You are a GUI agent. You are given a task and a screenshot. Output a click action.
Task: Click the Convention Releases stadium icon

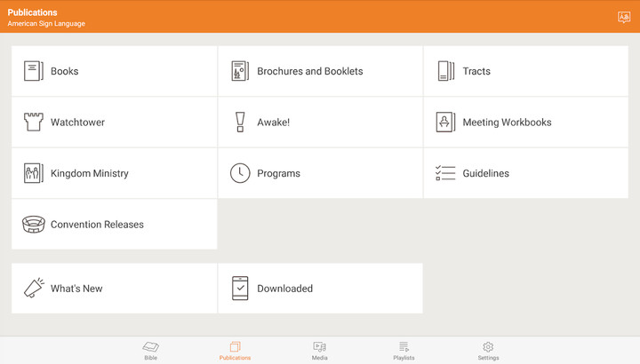pos(33,225)
